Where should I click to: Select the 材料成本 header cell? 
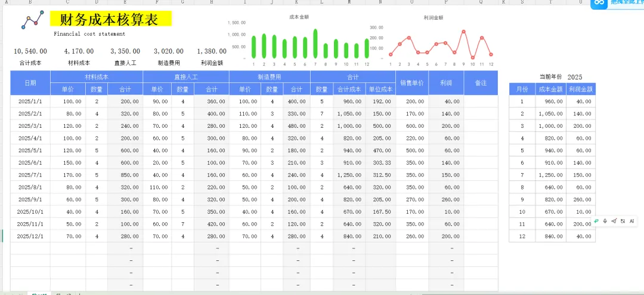(97, 76)
